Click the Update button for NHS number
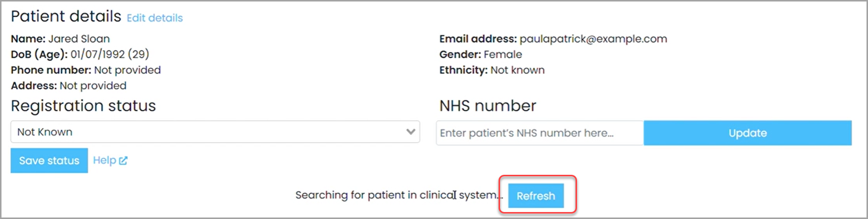The width and height of the screenshot is (868, 219). click(x=748, y=133)
